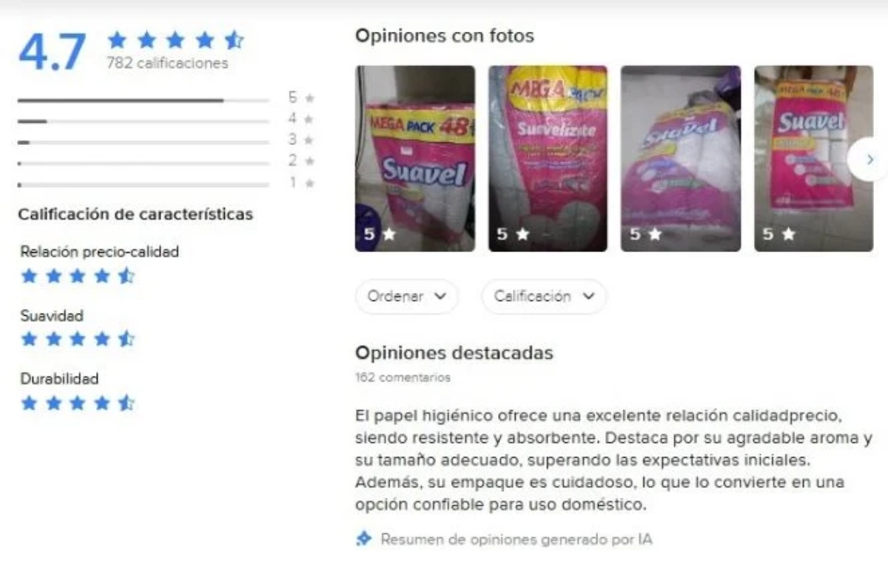888x588 pixels.
Task: Click the Suavidad rating stars
Action: pyautogui.click(x=78, y=339)
